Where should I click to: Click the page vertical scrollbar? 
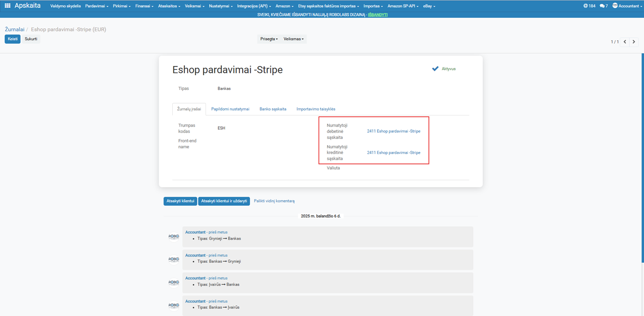642,158
